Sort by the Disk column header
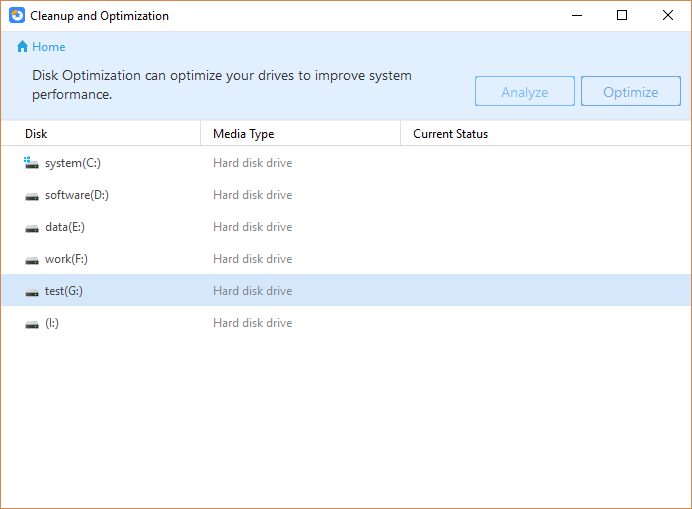Screen dimensions: 692x509 pos(36,134)
